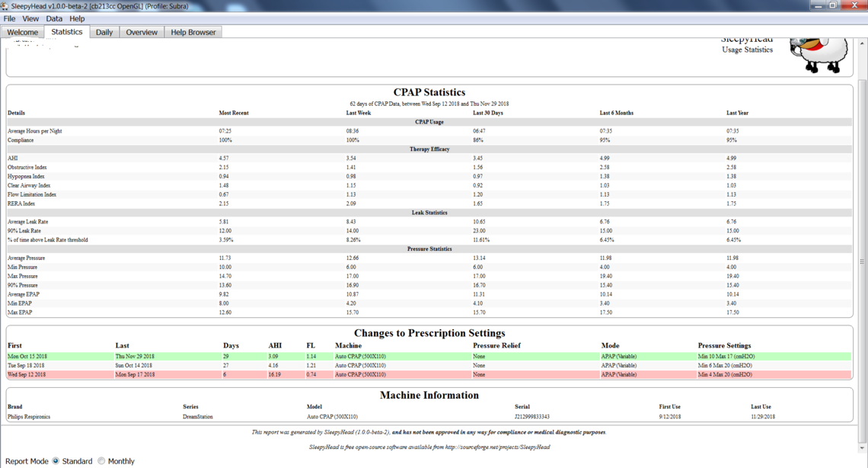Image resolution: width=868 pixels, height=468 pixels.
Task: Click the Min Pressure label
Action: (23, 267)
